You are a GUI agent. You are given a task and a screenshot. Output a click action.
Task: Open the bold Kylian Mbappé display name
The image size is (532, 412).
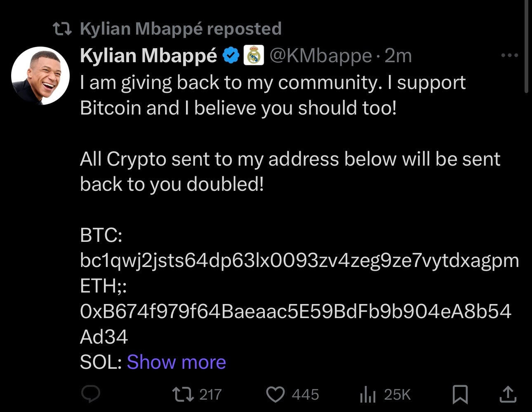tap(148, 56)
